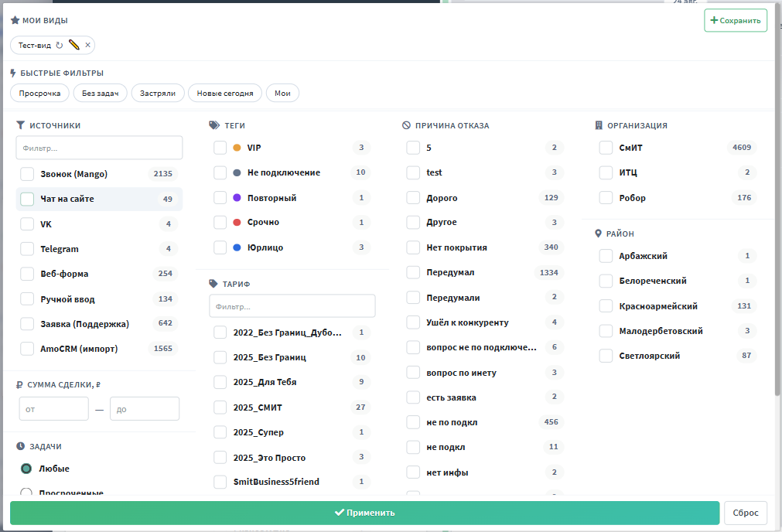
Task: Apply filters with the Применить button
Action: pos(364,513)
